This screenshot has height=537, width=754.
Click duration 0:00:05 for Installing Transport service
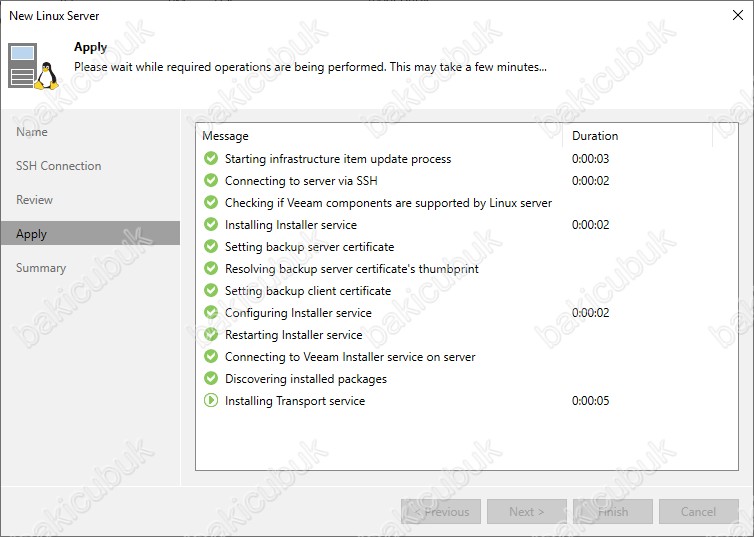tap(591, 401)
